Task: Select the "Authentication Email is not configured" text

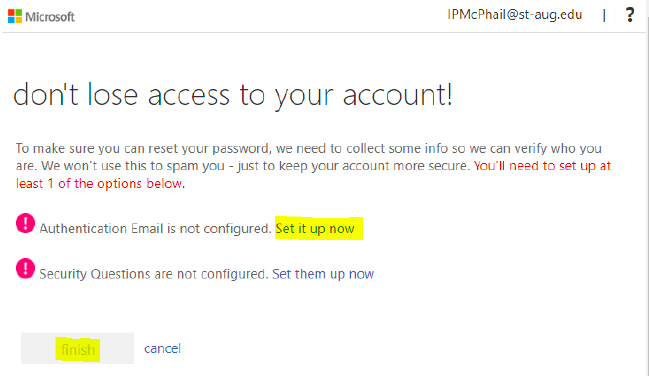Action: pyautogui.click(x=155, y=229)
